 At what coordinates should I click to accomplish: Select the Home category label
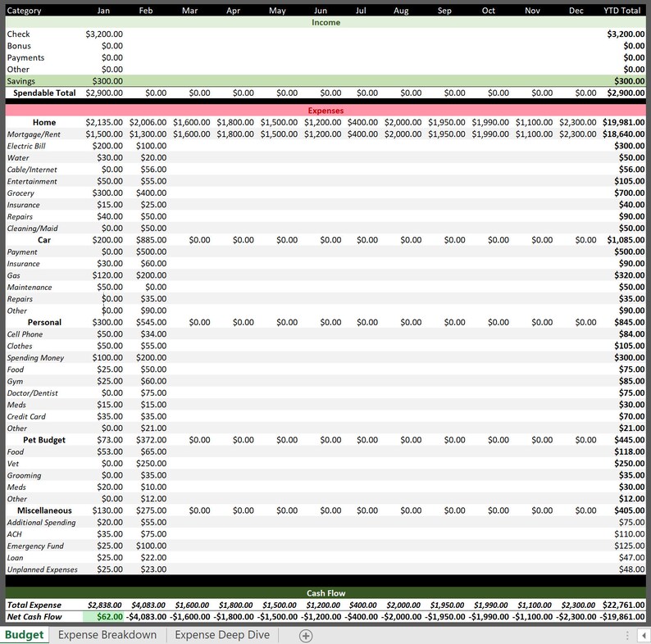44,122
